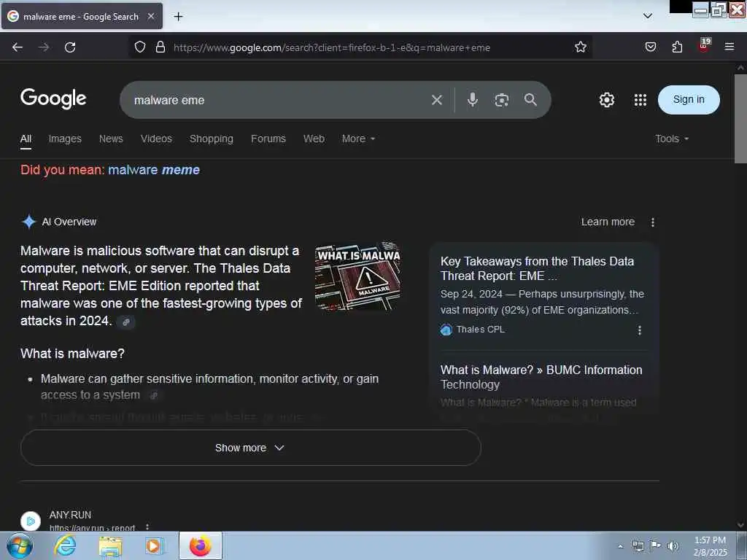The height and width of the screenshot is (560, 747).
Task: Click the address bar URL
Action: click(x=332, y=47)
